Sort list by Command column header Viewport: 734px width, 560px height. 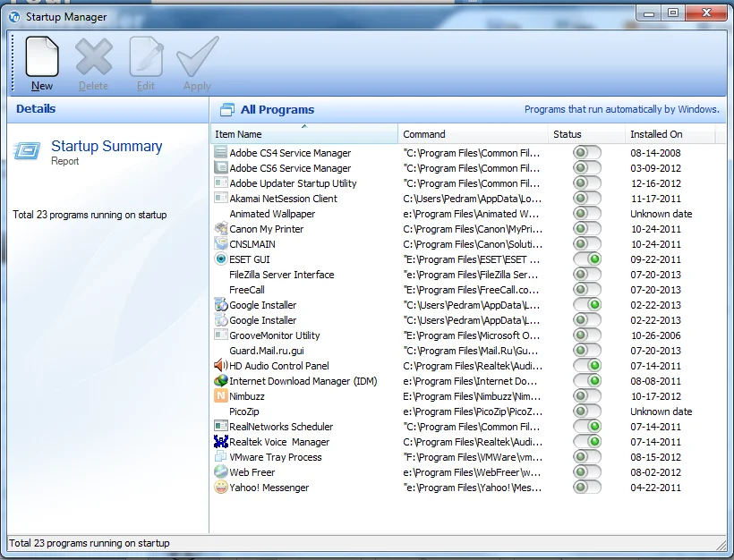tap(473, 134)
